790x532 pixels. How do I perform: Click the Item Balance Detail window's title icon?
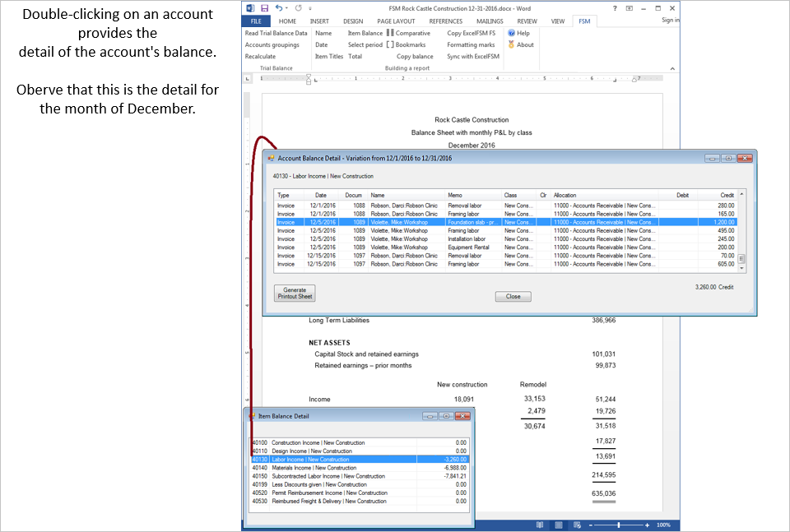(x=252, y=416)
